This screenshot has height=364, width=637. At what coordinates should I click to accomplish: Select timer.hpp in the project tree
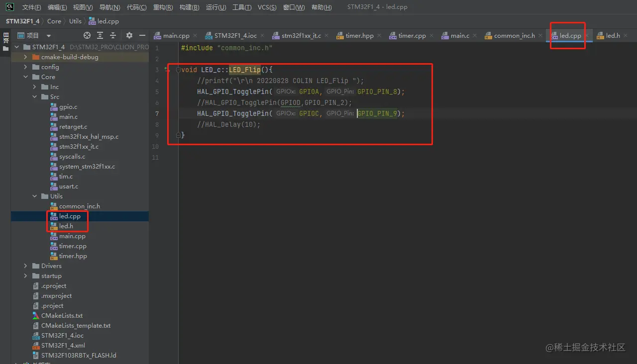point(73,256)
